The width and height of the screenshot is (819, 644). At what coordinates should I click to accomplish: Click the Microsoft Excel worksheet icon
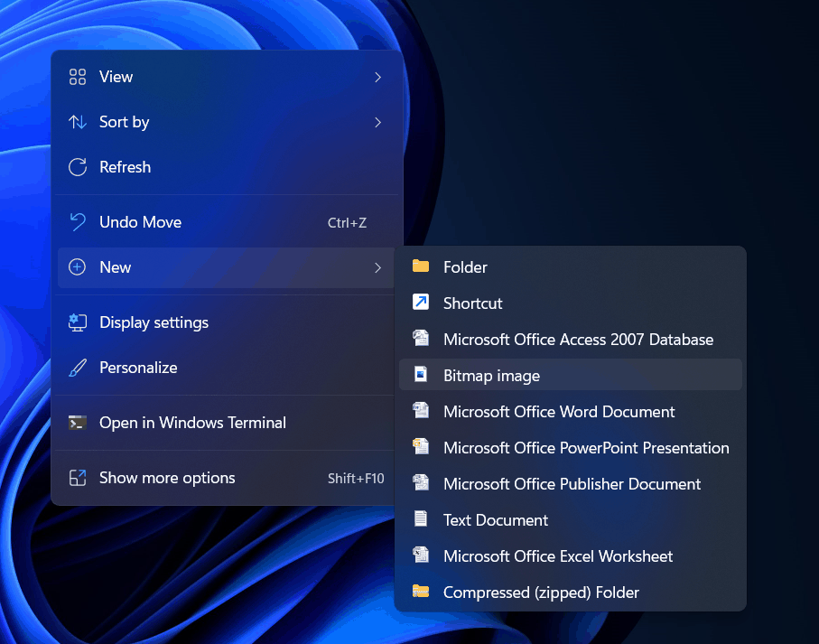(421, 555)
